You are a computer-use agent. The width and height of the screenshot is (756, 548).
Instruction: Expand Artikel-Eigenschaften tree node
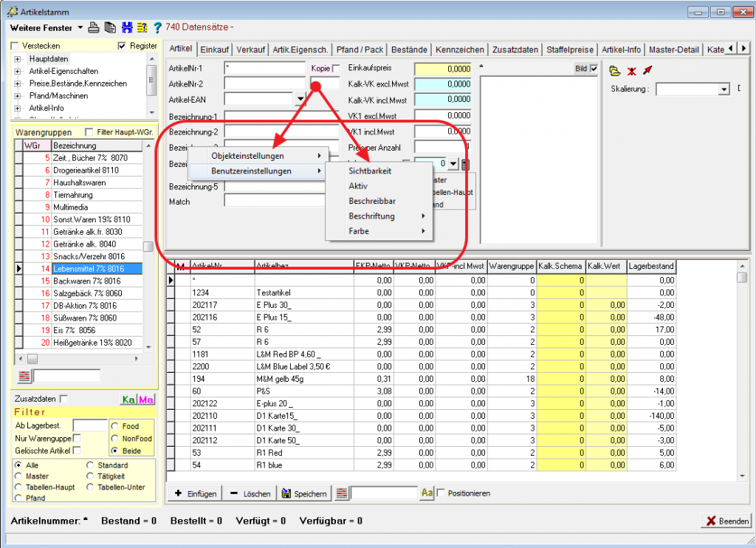pos(18,72)
